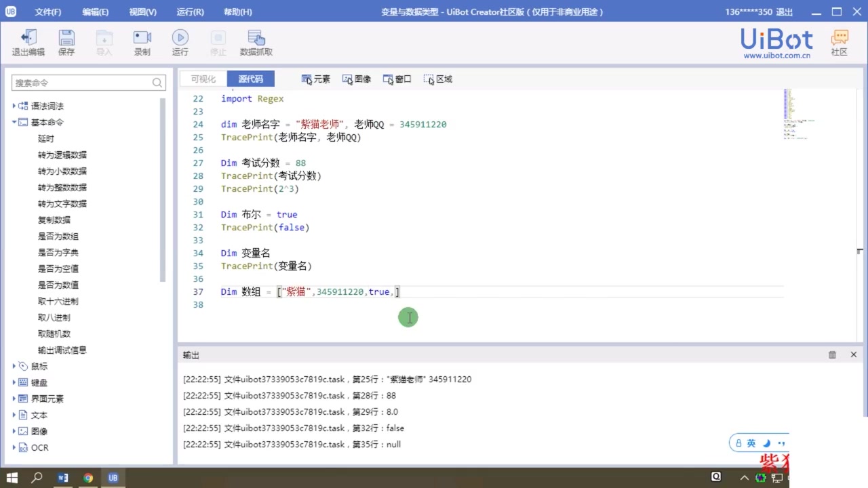Expand the 文本 category

click(14, 415)
